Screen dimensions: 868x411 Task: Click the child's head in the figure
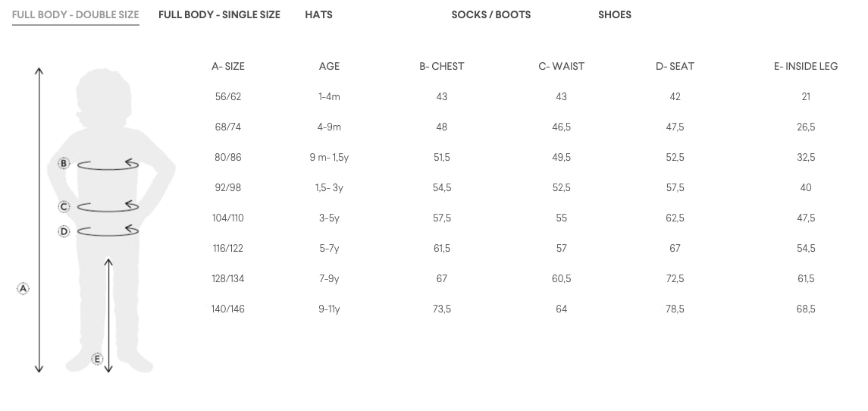102,95
